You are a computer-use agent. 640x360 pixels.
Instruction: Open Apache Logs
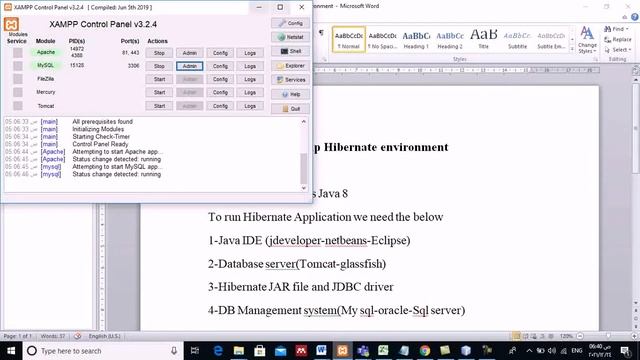pos(250,53)
